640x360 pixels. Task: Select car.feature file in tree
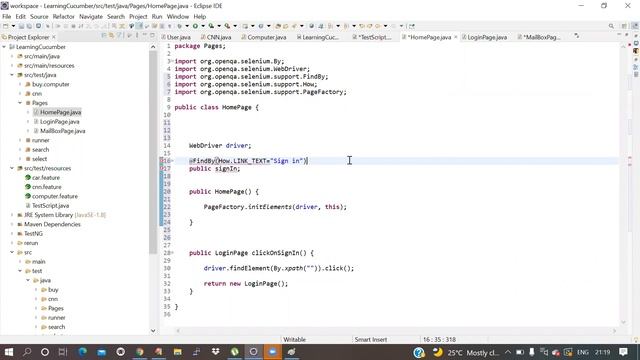point(46,178)
